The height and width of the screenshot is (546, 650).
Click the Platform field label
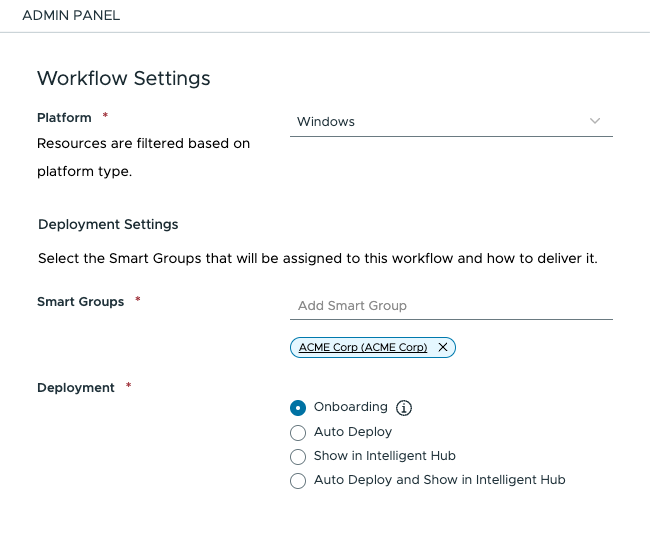click(x=64, y=118)
